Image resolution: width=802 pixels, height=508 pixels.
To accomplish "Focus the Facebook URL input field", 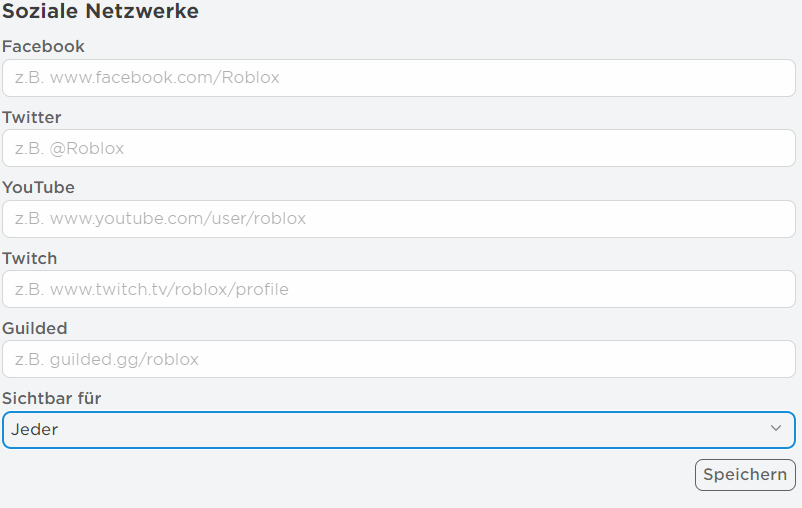I will pyautogui.click(x=399, y=78).
